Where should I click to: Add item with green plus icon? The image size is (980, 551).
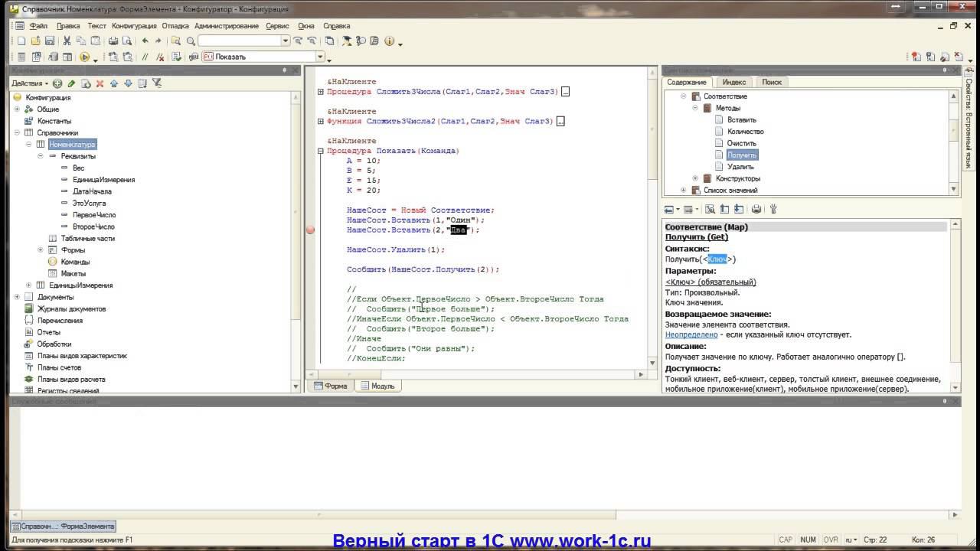pos(57,83)
